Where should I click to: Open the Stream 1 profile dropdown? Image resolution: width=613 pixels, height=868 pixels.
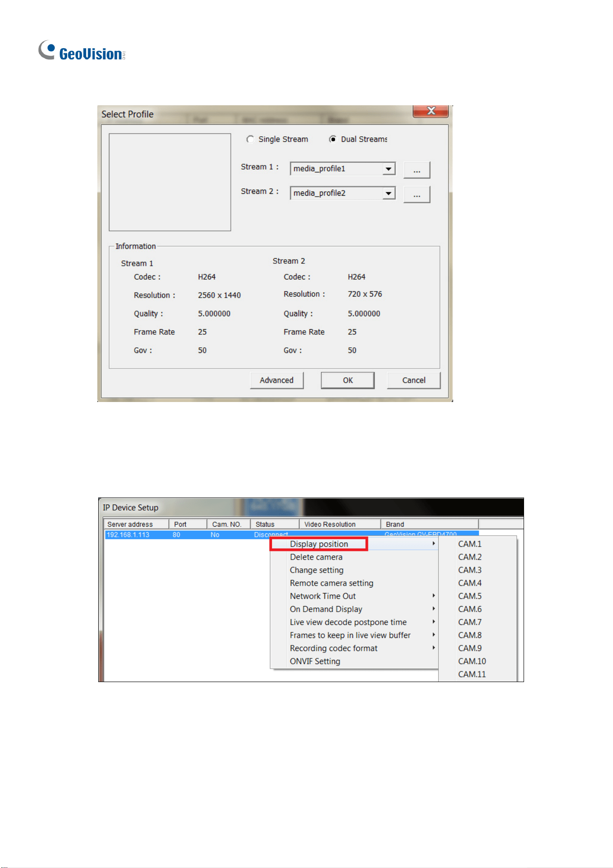[342, 169]
